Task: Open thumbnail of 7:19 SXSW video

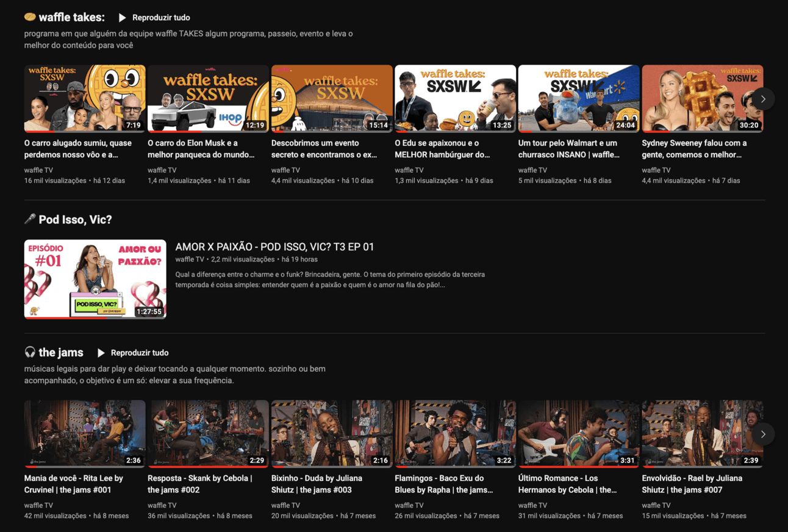Action: (85, 99)
